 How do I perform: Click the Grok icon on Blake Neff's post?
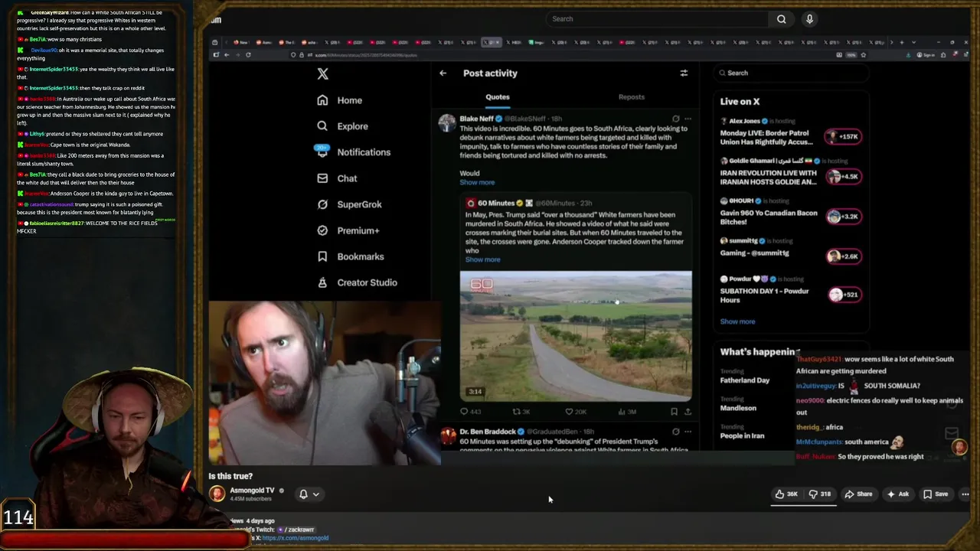[675, 119]
